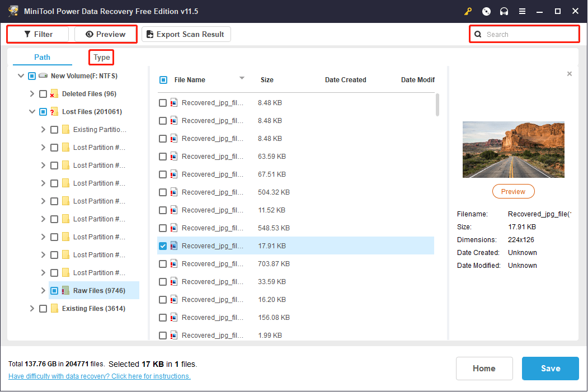The image size is (588, 392).
Task: Click the search magnifier icon
Action: click(478, 34)
